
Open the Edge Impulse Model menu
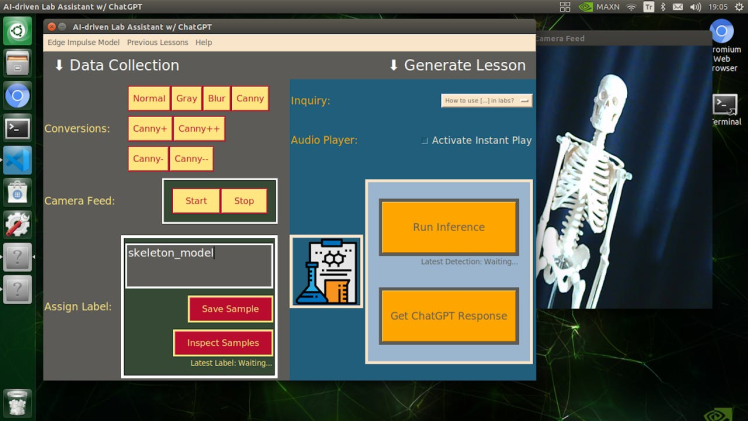coord(83,42)
